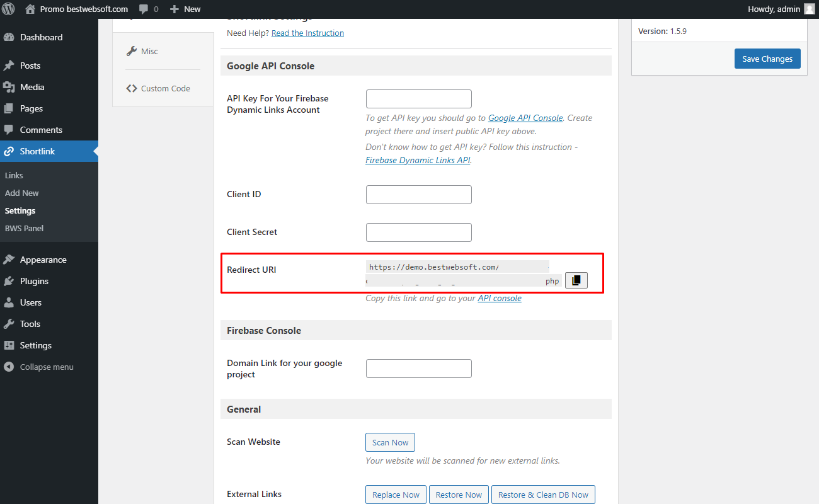Click the Redirect URI demo.bestwebsoft.com text
The width and height of the screenshot is (819, 504).
[x=434, y=267]
